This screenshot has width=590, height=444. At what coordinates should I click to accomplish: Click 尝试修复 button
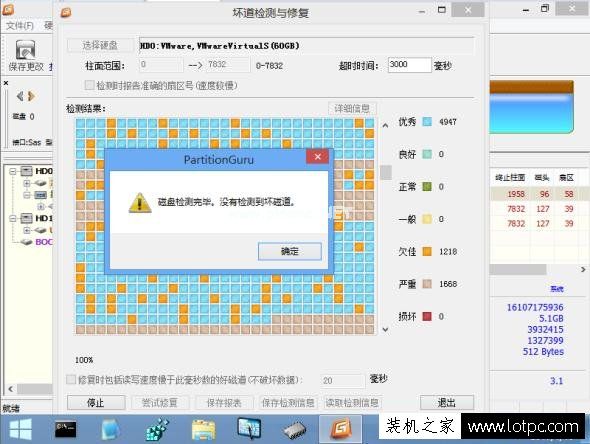pyautogui.click(x=160, y=403)
